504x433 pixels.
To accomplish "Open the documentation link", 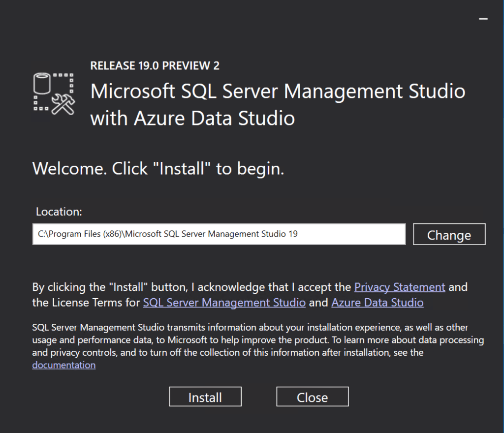I will (63, 365).
